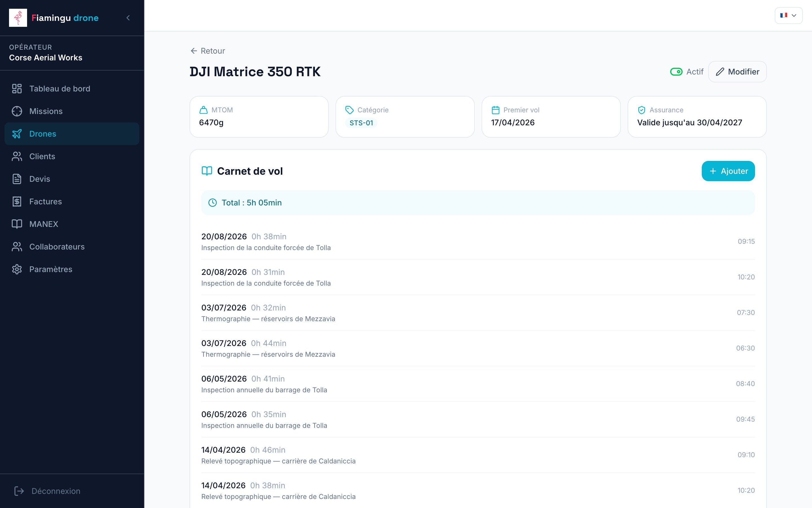This screenshot has width=812, height=508.
Task: Click the 10:20 time of 14/04/2026 flight
Action: coord(746,490)
